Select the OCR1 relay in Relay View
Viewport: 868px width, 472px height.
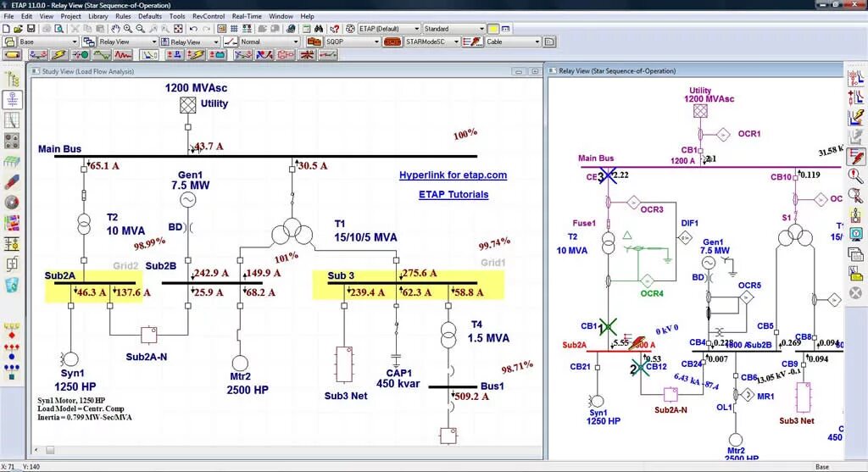723,135
